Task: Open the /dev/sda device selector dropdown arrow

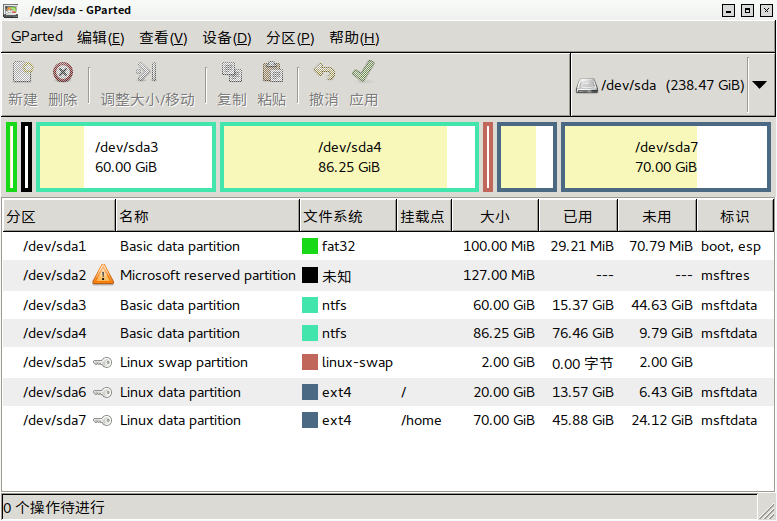Action: (759, 85)
